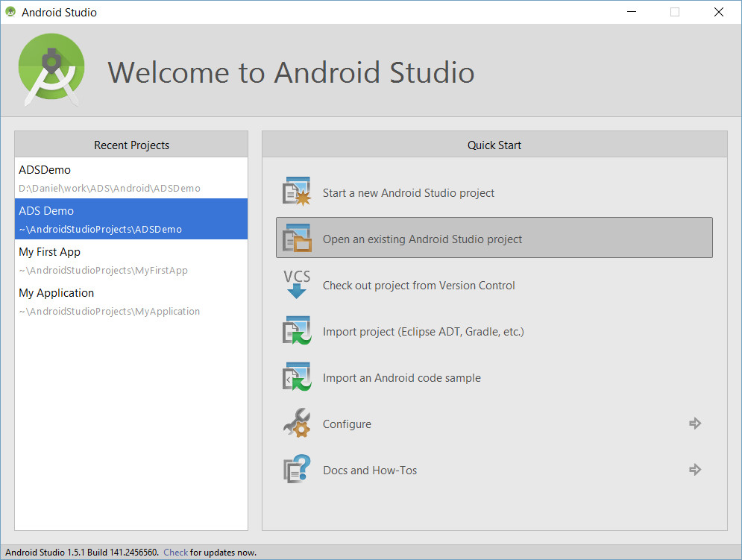Click the new project starburst icon
The image size is (742, 560).
click(297, 192)
